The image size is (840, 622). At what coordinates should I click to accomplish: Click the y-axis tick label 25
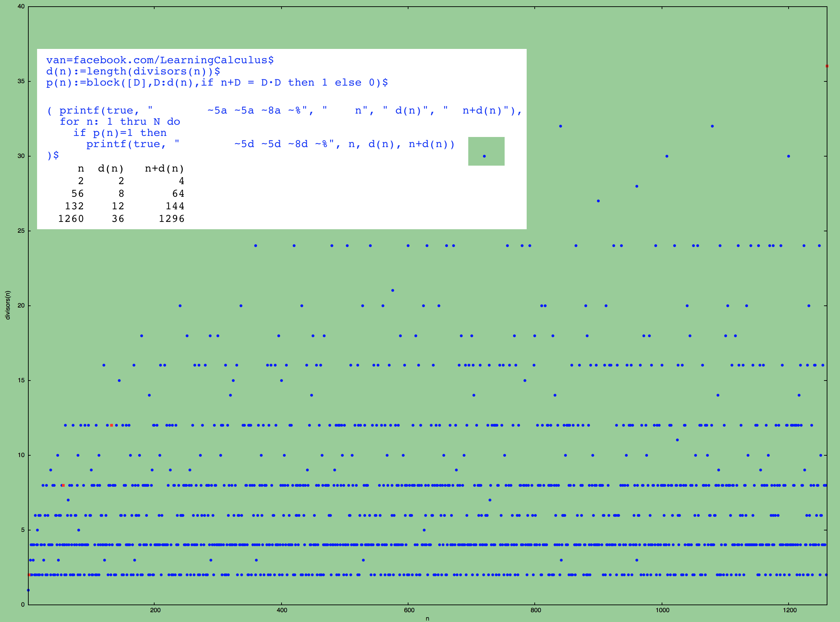[21, 231]
